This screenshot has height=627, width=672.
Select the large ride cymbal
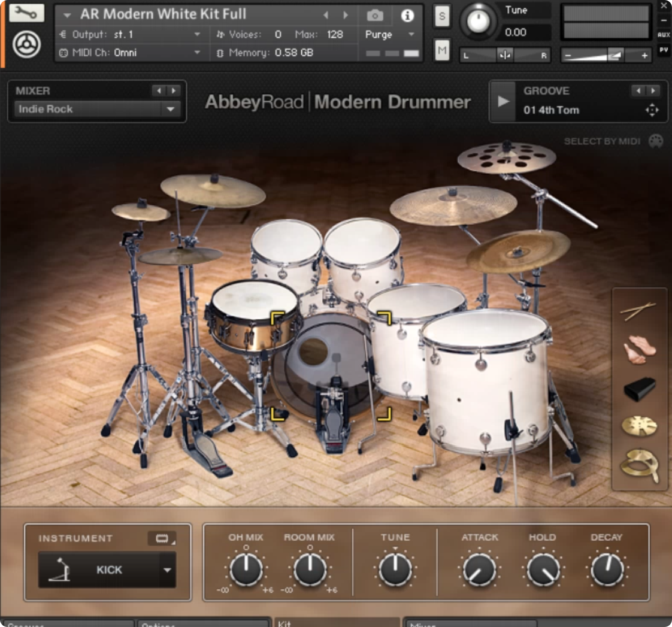click(x=453, y=205)
